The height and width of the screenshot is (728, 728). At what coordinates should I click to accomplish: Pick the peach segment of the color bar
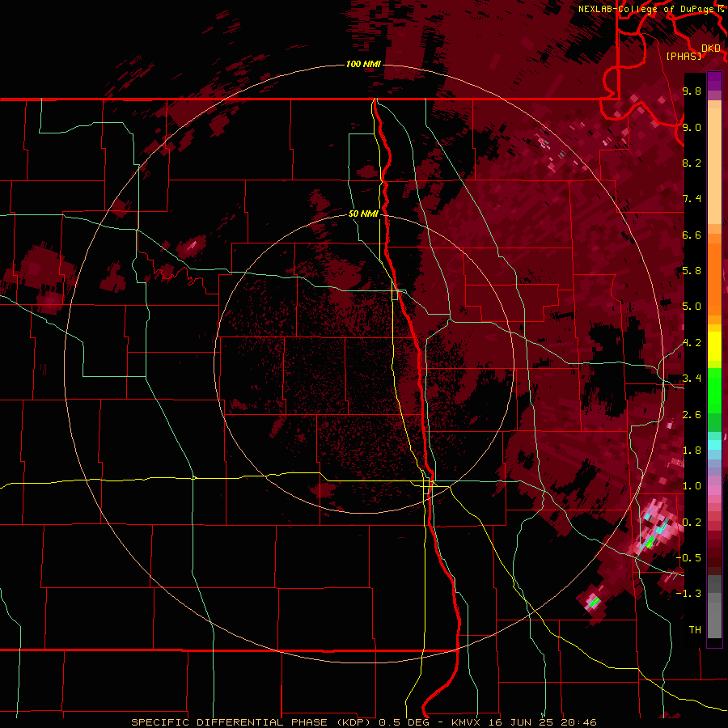tap(714, 167)
